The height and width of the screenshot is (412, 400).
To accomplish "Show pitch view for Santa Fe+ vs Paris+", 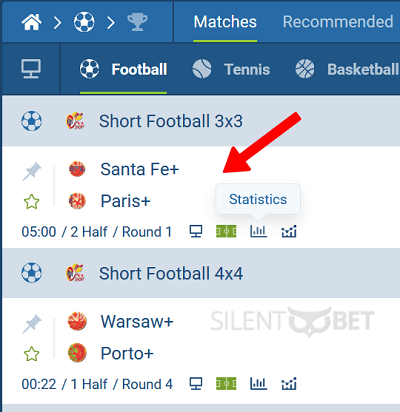I will (x=226, y=231).
